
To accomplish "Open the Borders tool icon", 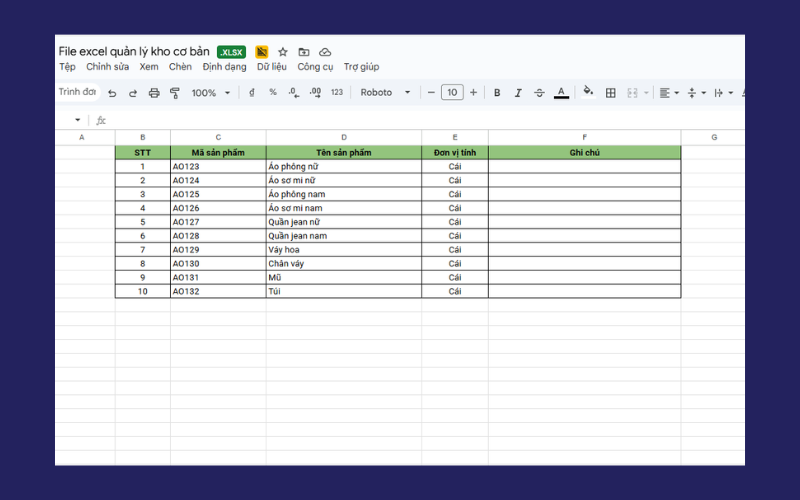I will [610, 93].
